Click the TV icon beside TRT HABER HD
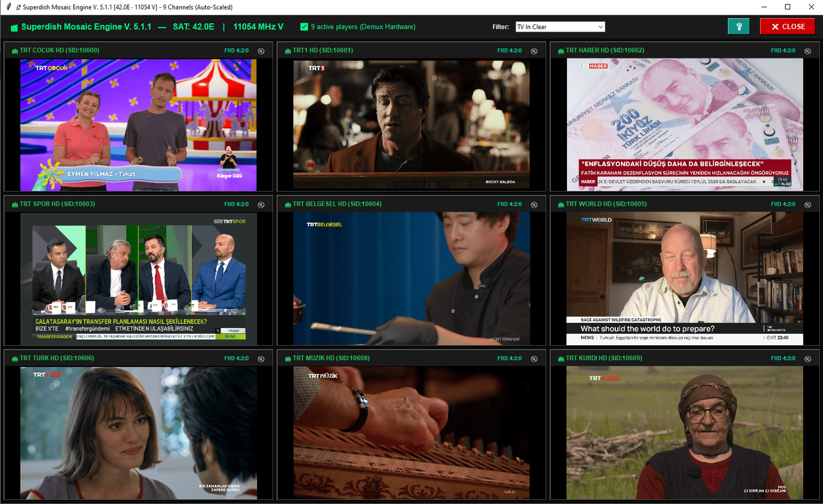The image size is (823, 504). coord(561,51)
